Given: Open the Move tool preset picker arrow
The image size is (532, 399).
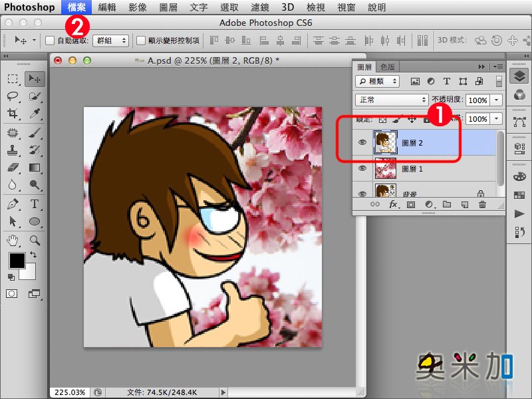Looking at the screenshot, I should point(34,41).
